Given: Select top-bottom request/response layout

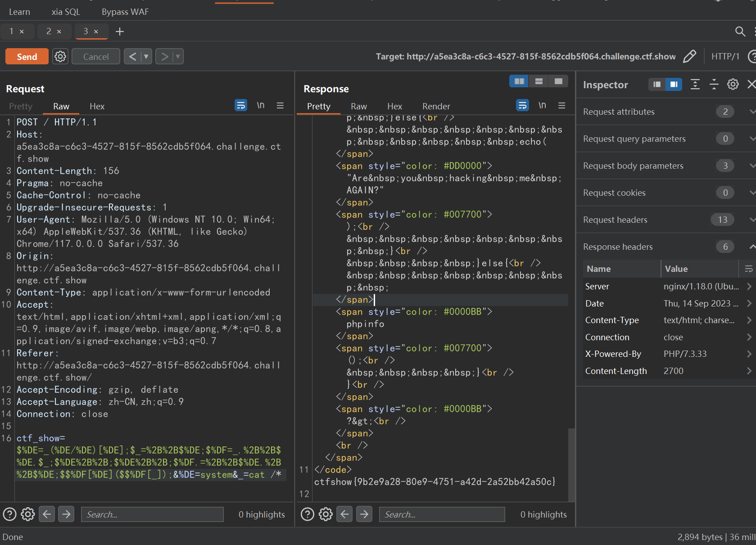Looking at the screenshot, I should pos(539,81).
